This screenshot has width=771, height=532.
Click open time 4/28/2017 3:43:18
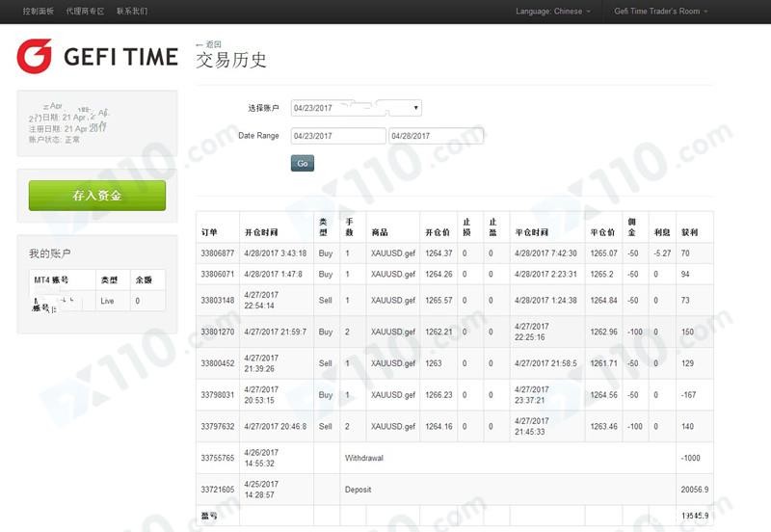tap(276, 253)
